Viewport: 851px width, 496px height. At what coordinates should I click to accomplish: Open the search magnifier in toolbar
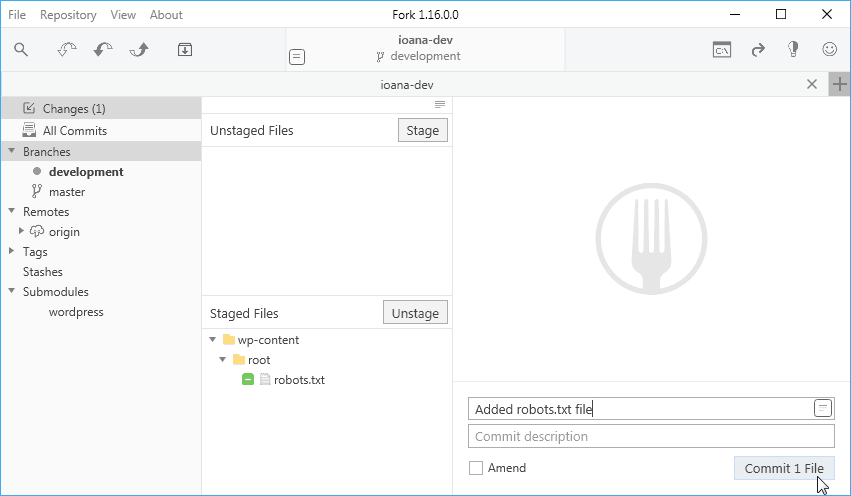21,50
